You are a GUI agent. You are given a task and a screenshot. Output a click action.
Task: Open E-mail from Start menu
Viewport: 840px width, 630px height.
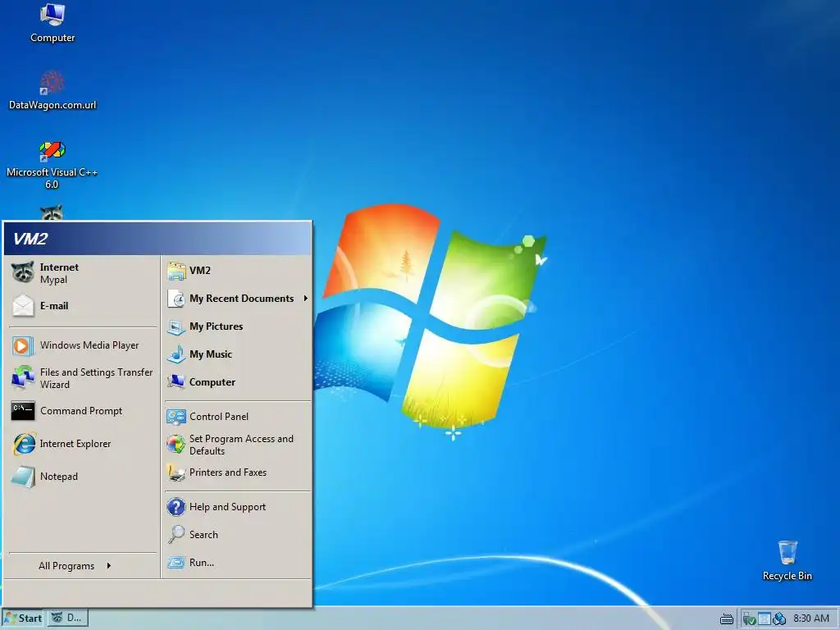pos(83,306)
